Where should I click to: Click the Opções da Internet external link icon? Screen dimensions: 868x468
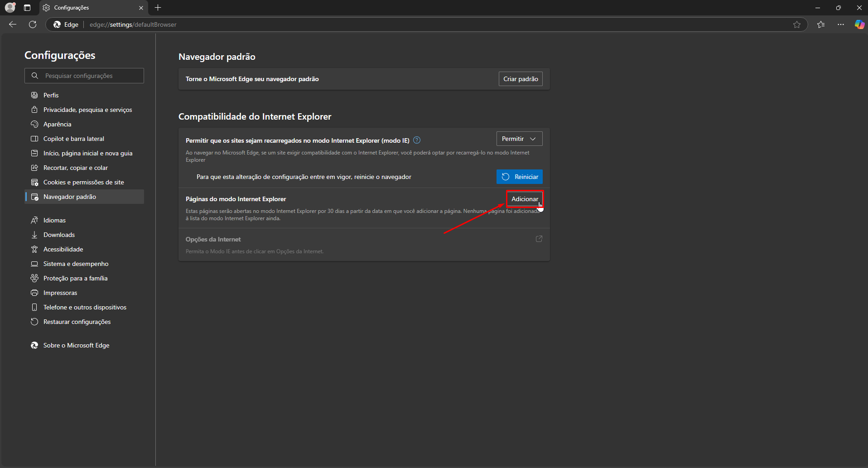tap(539, 239)
